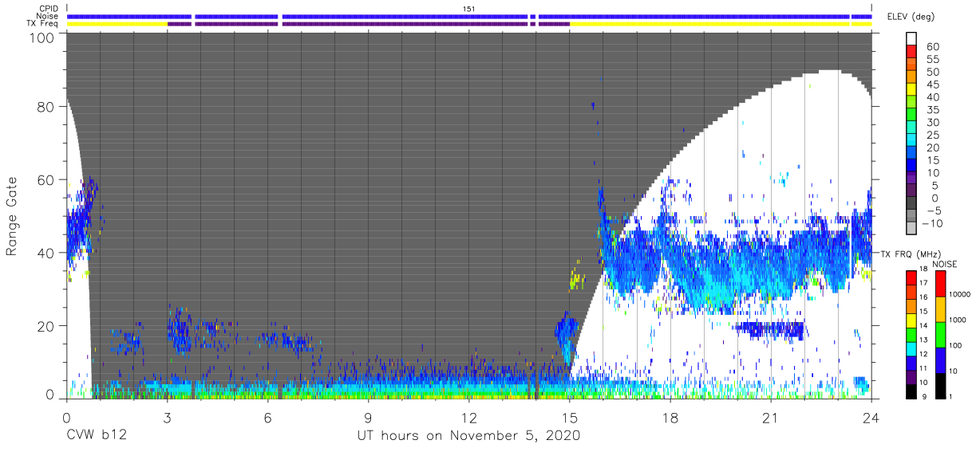The image size is (980, 452).
Task: Click the UT hours on November 5, 2020 label
Action: [469, 435]
